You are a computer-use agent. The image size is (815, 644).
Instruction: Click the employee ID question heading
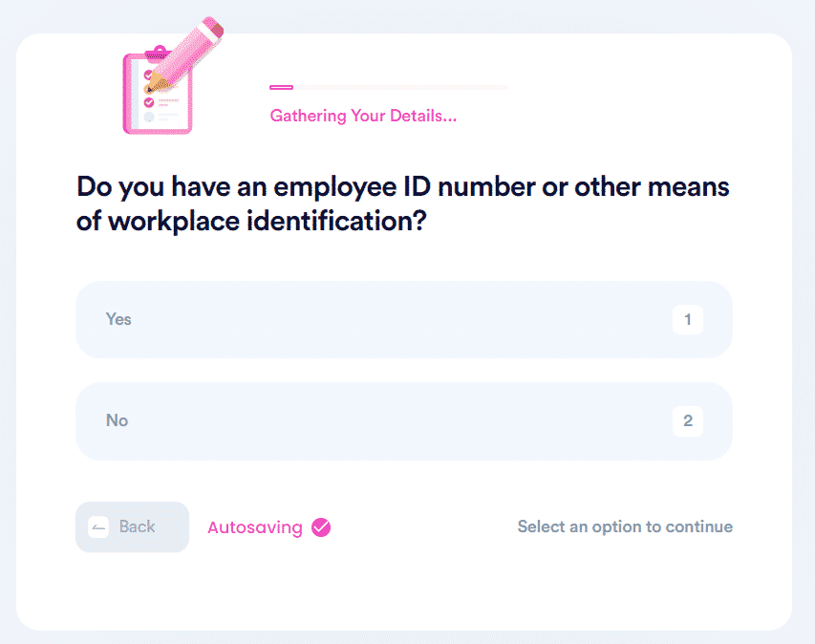click(403, 204)
